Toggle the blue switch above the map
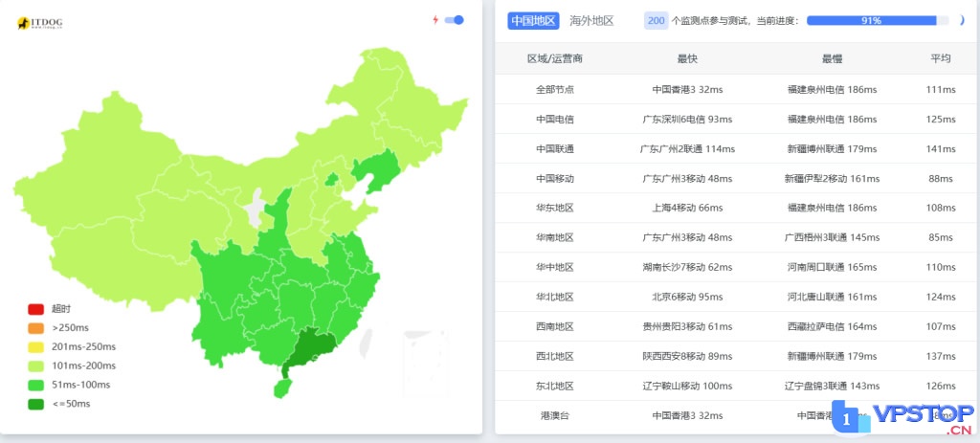 coord(455,20)
